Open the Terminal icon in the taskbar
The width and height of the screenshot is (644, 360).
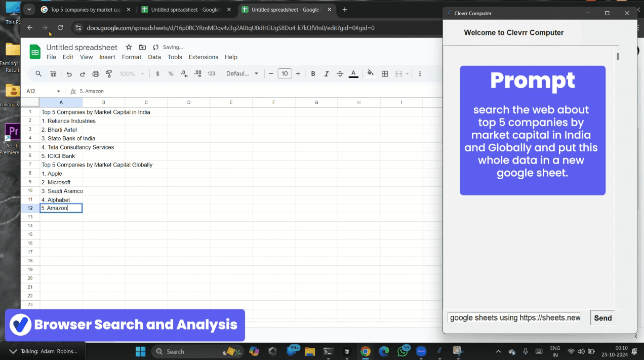pos(328,351)
